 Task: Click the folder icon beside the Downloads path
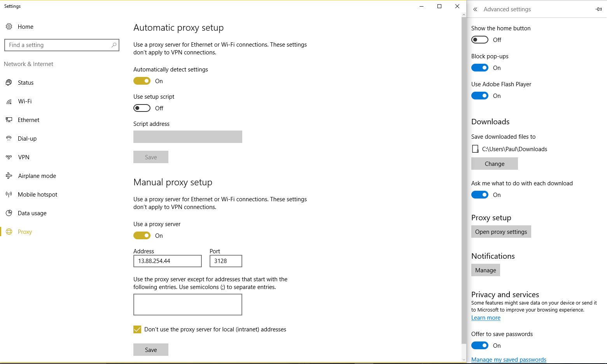click(475, 149)
